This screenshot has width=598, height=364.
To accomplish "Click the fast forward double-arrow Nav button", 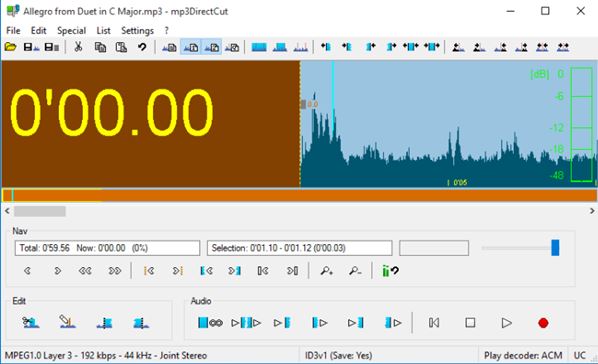I will [114, 271].
